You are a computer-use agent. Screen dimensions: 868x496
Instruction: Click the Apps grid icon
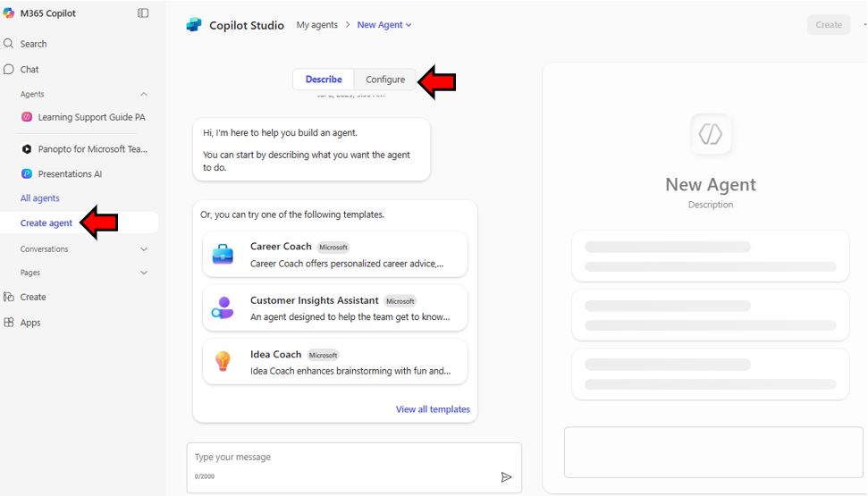[x=8, y=323]
